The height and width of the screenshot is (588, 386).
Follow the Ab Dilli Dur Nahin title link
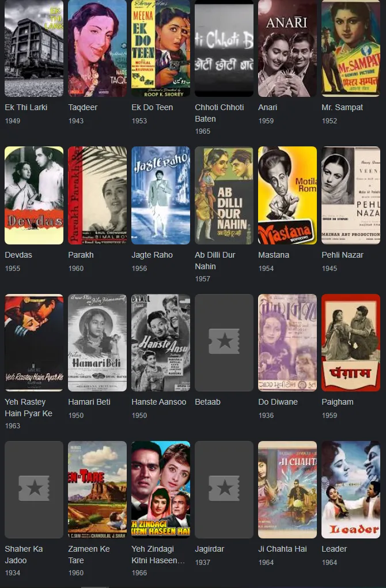pos(215,261)
